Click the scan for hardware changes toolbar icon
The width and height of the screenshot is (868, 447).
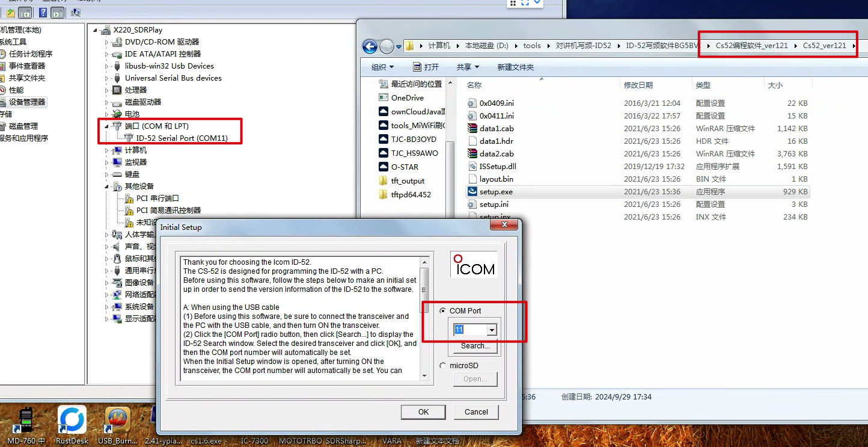76,13
